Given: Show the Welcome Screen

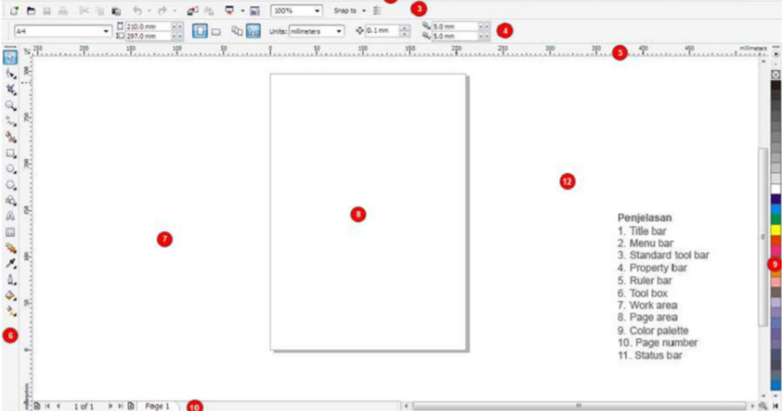Looking at the screenshot, I should click(x=255, y=10).
